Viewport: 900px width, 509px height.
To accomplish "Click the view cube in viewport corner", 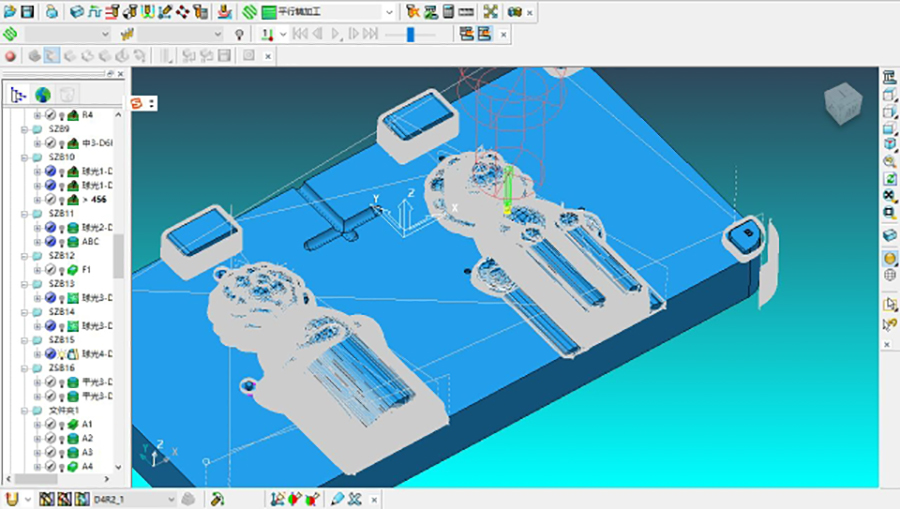I will (x=842, y=103).
